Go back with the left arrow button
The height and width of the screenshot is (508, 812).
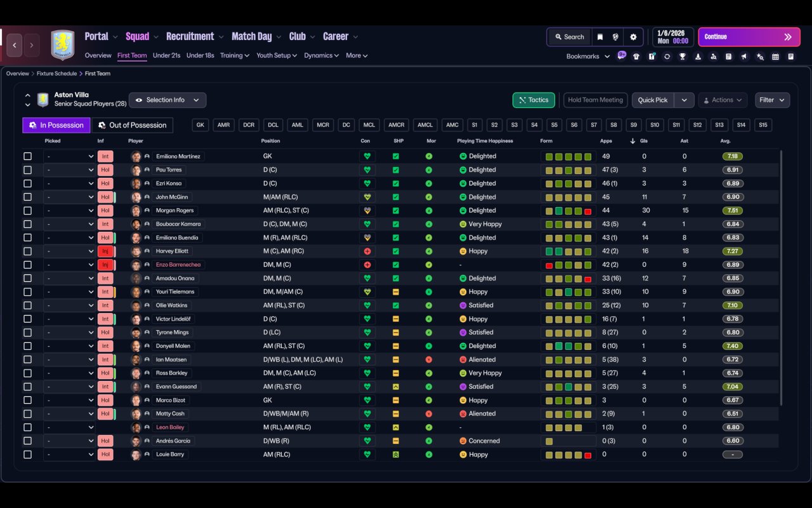coord(15,45)
